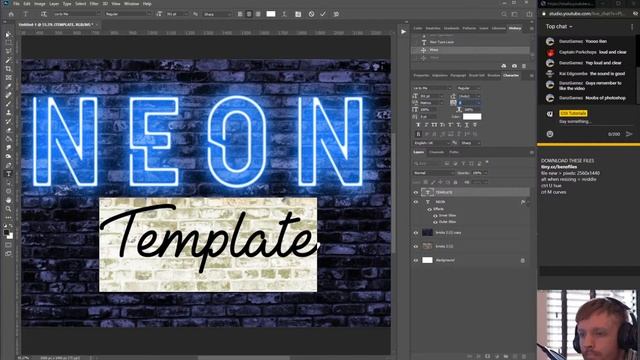Select the Clone Stamp tool
Viewport: 640px width, 360px height.
[8, 112]
